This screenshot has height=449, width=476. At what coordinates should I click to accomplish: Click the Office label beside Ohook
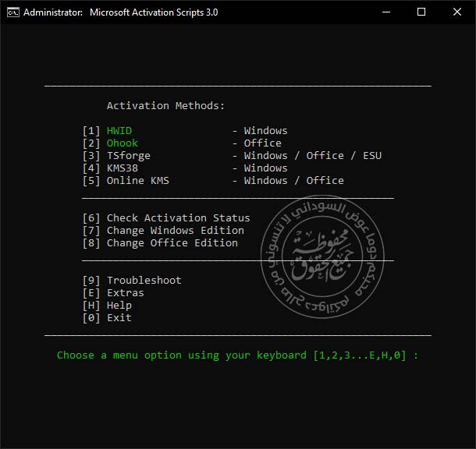click(263, 143)
